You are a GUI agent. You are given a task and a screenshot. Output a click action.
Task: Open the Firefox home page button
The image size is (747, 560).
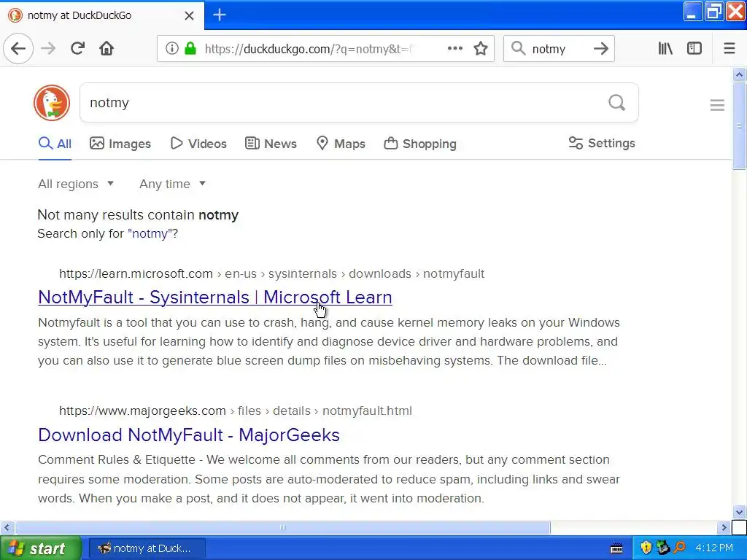[107, 48]
